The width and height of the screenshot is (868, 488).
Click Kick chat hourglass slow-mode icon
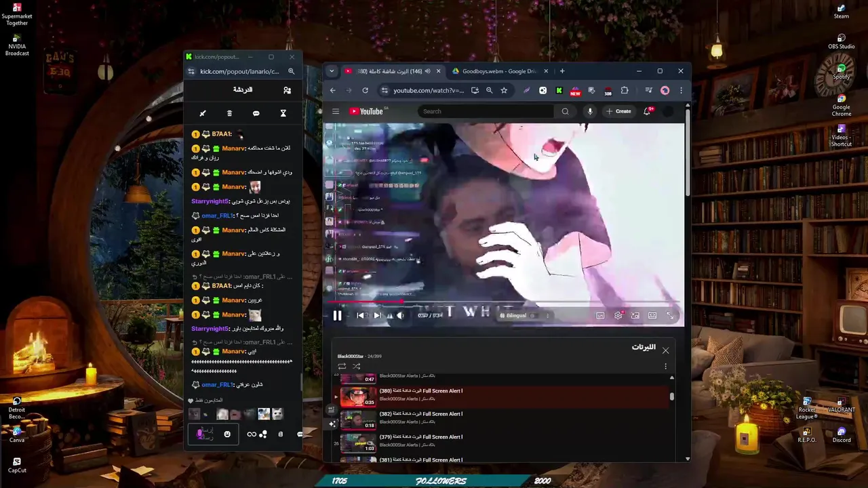tap(283, 113)
